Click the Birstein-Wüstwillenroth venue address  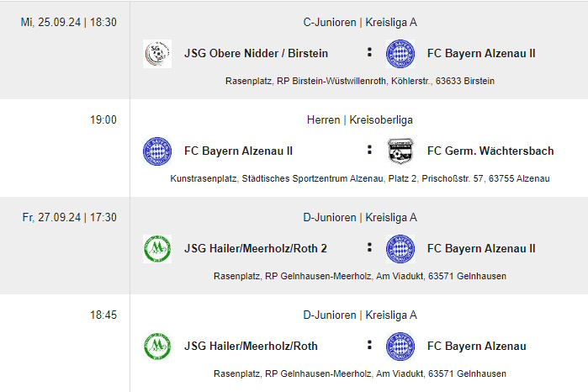click(360, 81)
